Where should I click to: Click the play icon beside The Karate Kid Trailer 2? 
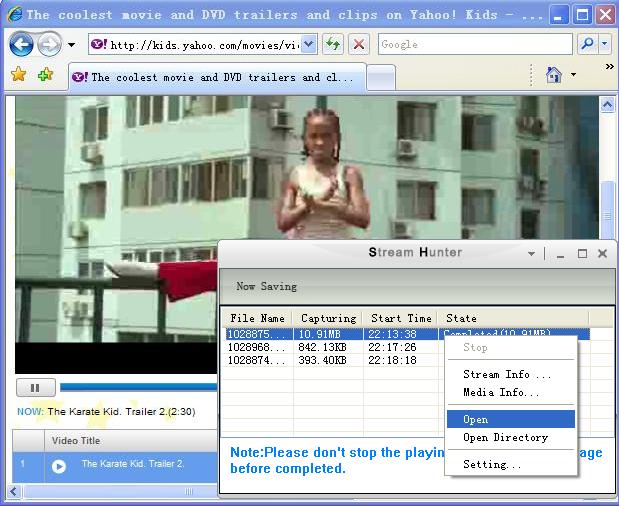[x=59, y=467]
